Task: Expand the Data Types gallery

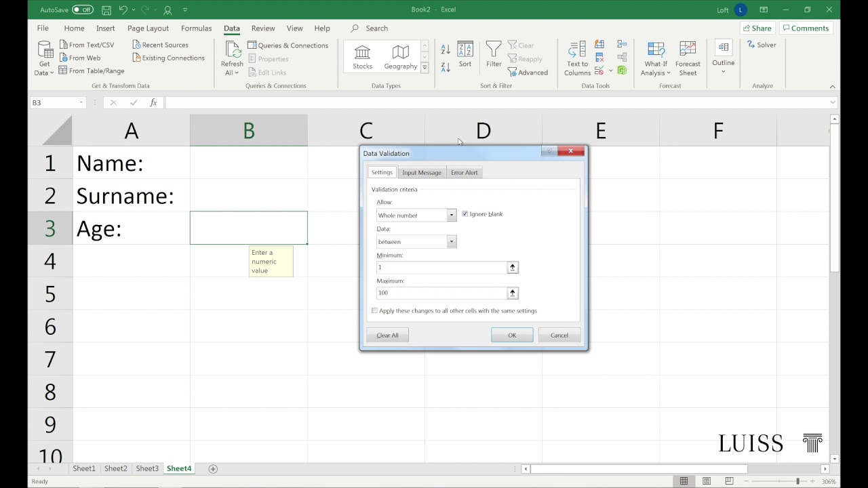Action: pyautogui.click(x=425, y=67)
